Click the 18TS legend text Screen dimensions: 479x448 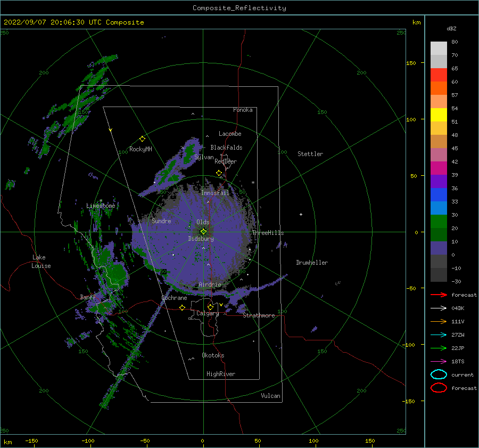[458, 362]
